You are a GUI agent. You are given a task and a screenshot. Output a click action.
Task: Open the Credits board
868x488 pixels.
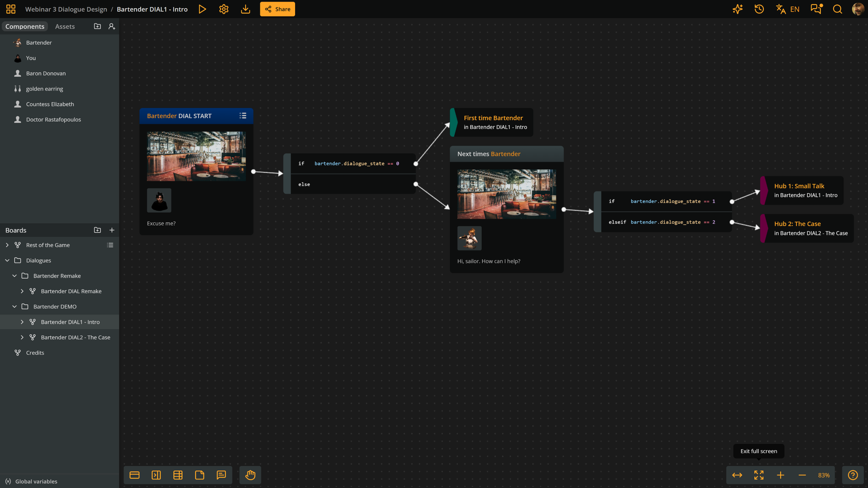(x=59, y=353)
